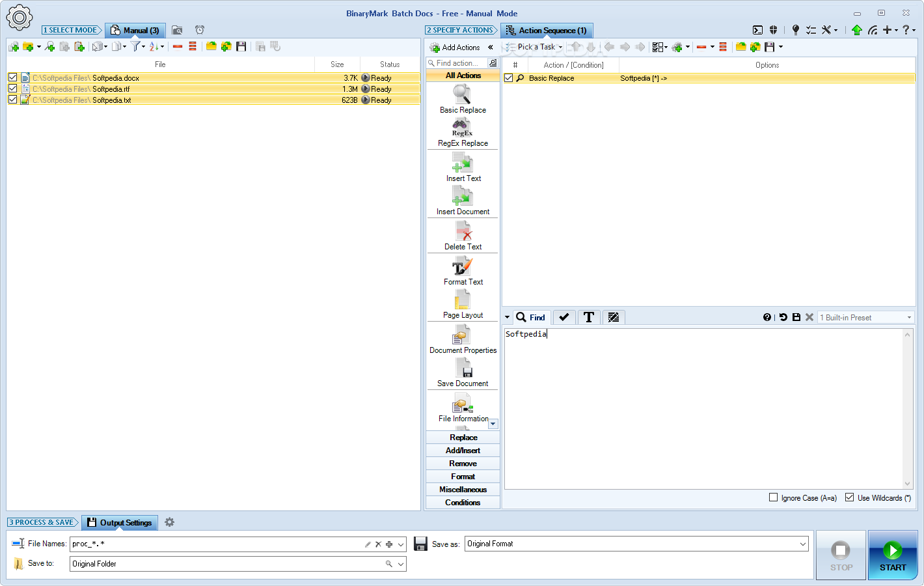
Task: Click the Add Actions button
Action: (x=454, y=48)
